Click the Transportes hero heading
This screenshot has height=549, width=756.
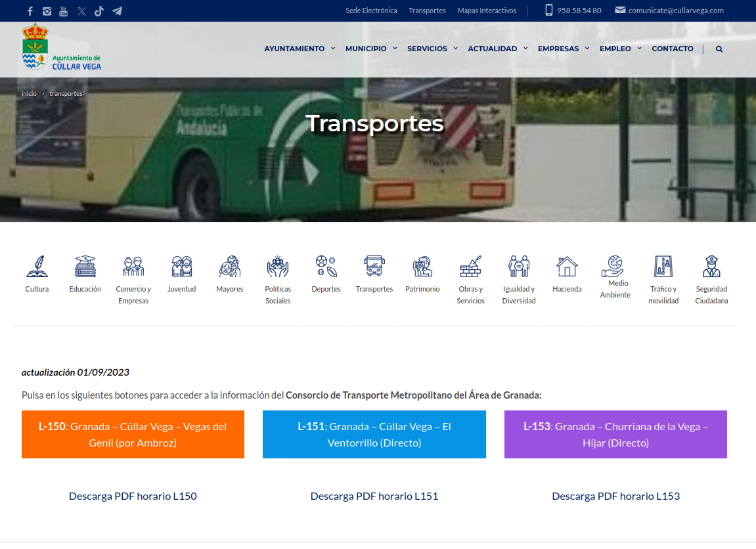374,124
